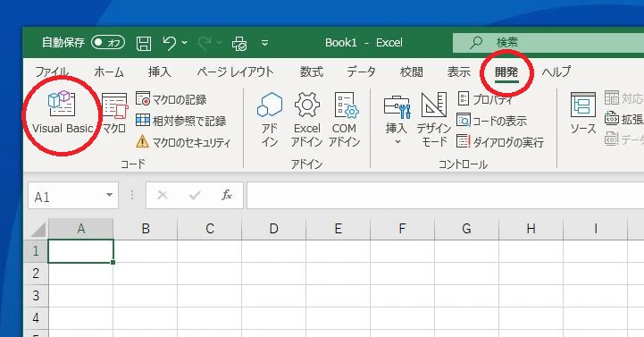This screenshot has width=644, height=337.
Task: Open the データ tab
Action: pyautogui.click(x=361, y=72)
